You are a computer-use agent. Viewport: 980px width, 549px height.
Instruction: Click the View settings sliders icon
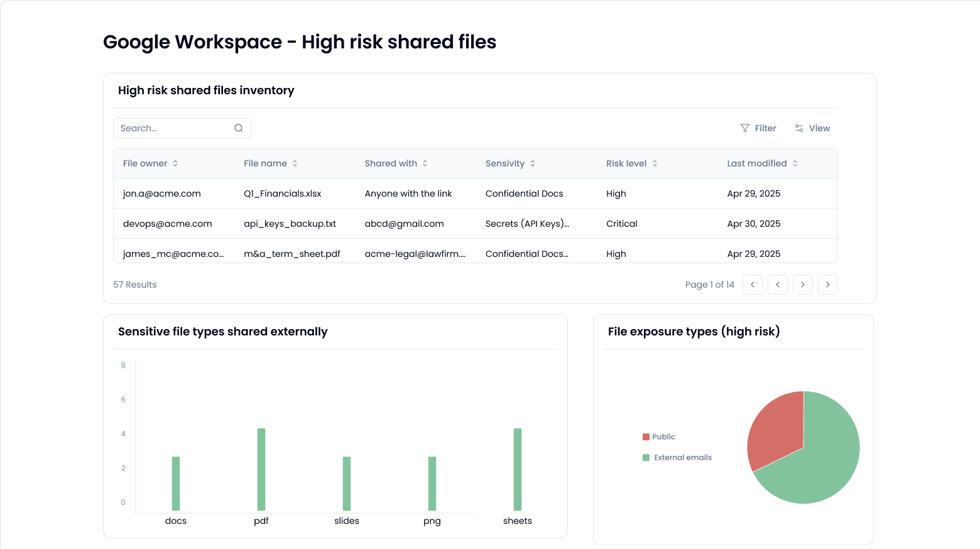(799, 128)
